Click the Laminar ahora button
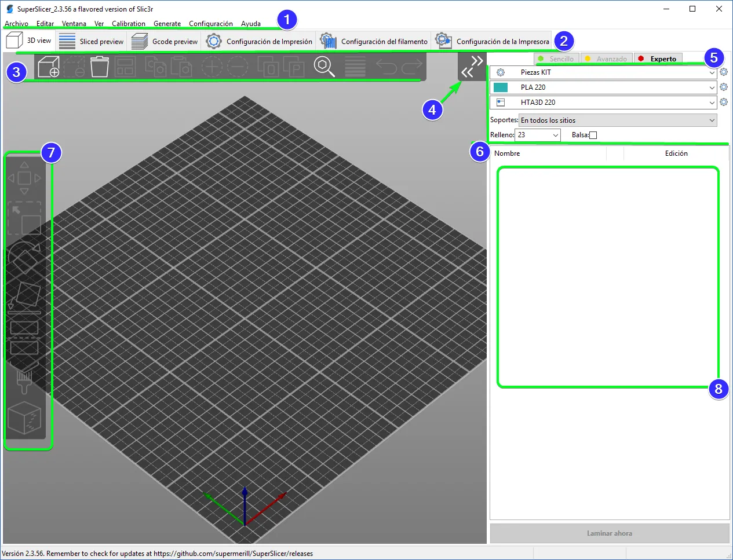Image resolution: width=733 pixels, height=560 pixels. [610, 533]
